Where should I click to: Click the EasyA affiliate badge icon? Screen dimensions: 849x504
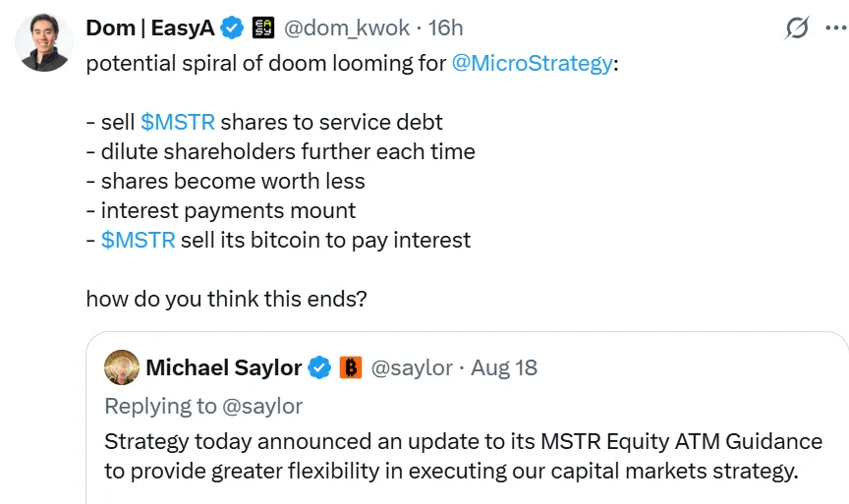262,28
